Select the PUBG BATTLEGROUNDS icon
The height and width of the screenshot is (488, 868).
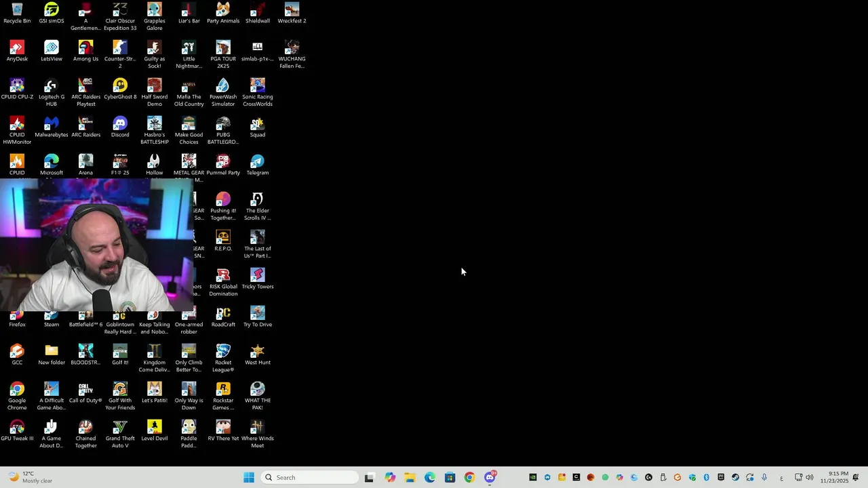click(223, 130)
